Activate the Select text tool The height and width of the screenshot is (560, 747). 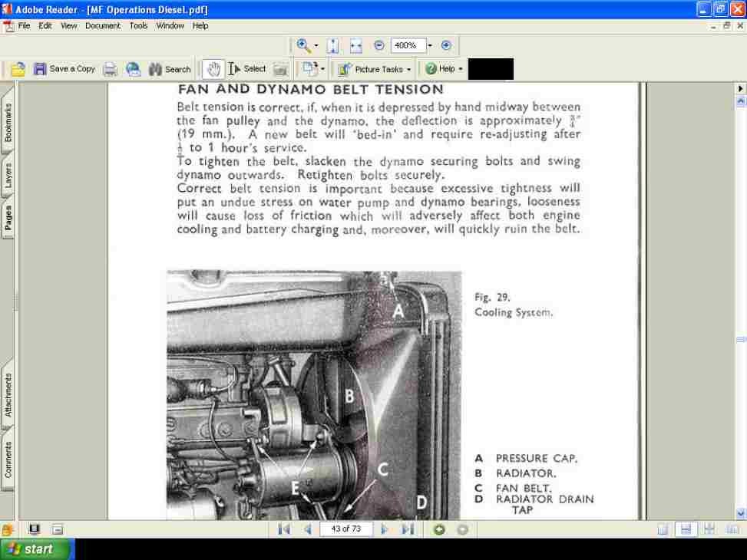[x=246, y=69]
